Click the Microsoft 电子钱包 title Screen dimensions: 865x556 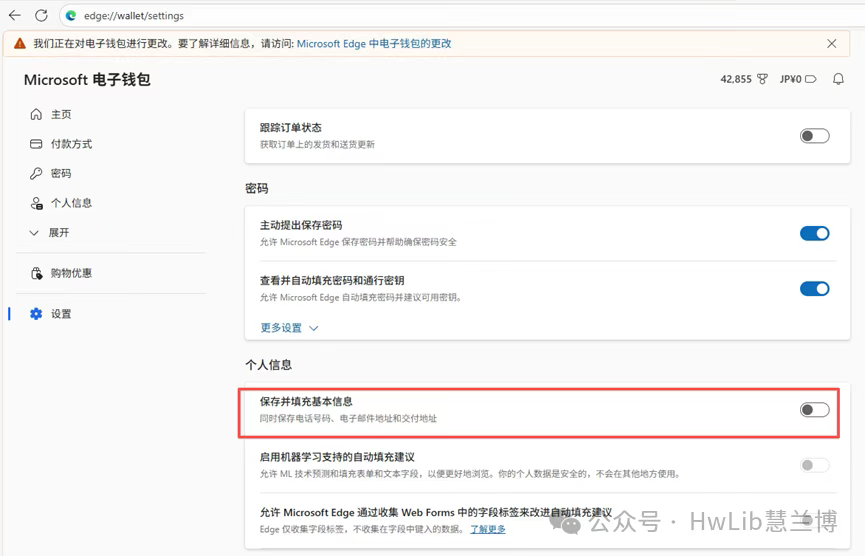click(87, 80)
